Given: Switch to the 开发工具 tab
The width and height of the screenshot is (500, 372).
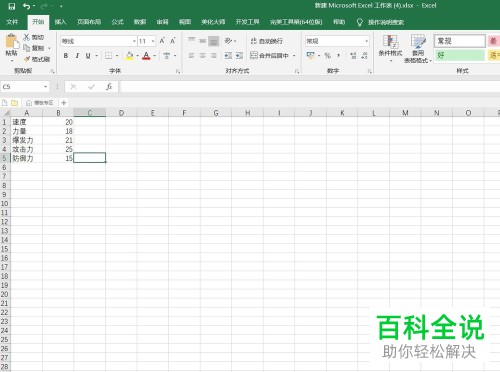Looking at the screenshot, I should [x=247, y=22].
